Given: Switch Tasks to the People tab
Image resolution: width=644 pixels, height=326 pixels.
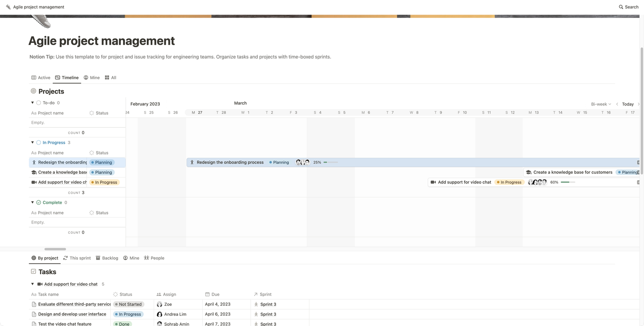Looking at the screenshot, I should 154,258.
